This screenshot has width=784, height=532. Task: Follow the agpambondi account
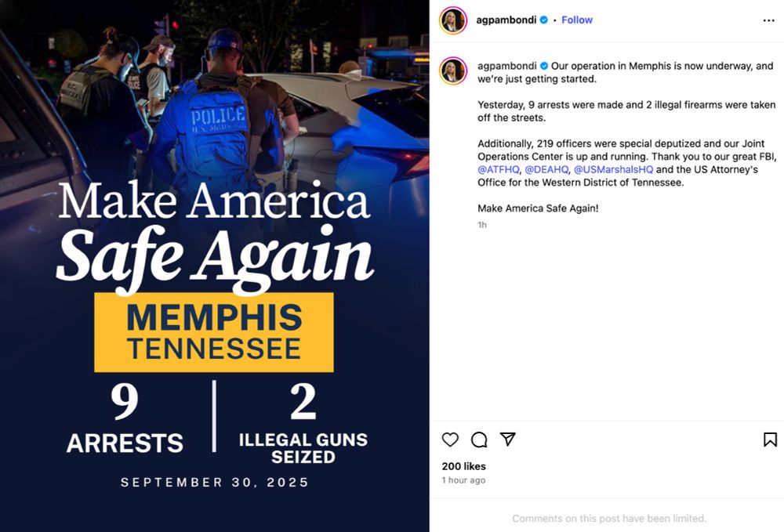click(x=576, y=20)
